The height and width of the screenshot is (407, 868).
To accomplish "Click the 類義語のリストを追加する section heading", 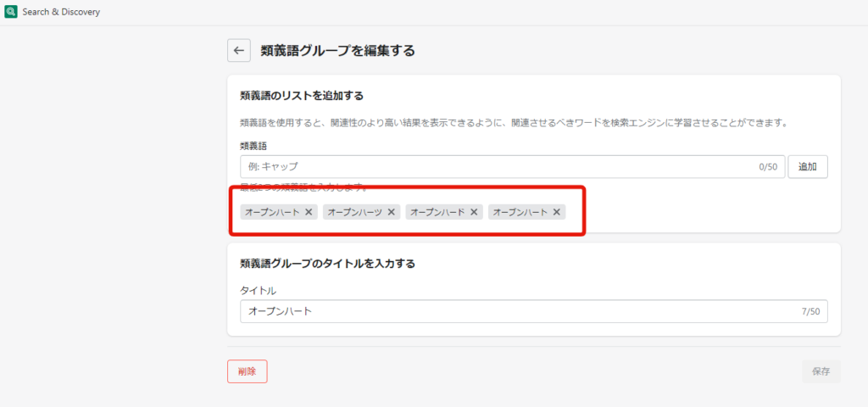I will pyautogui.click(x=308, y=96).
